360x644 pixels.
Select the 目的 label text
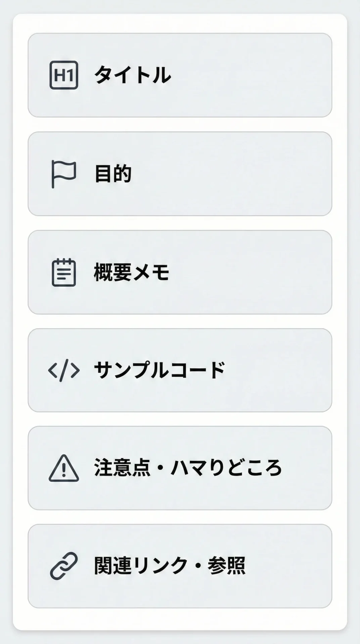point(113,174)
